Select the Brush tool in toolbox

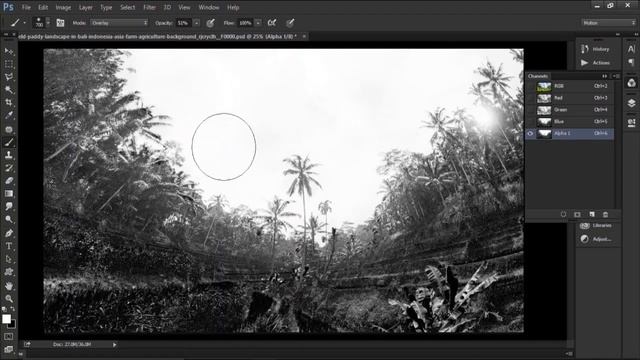point(9,142)
